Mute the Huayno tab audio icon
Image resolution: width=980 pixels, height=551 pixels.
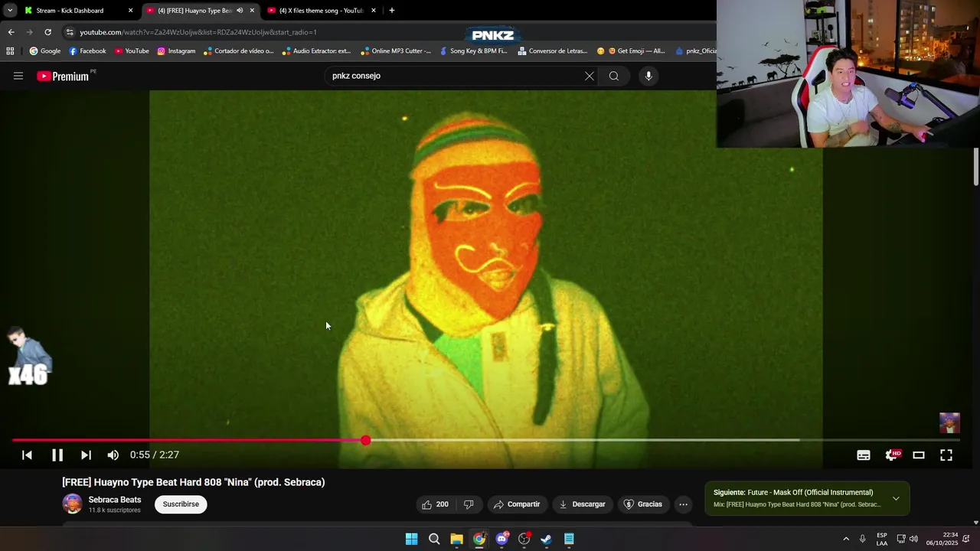pos(240,11)
